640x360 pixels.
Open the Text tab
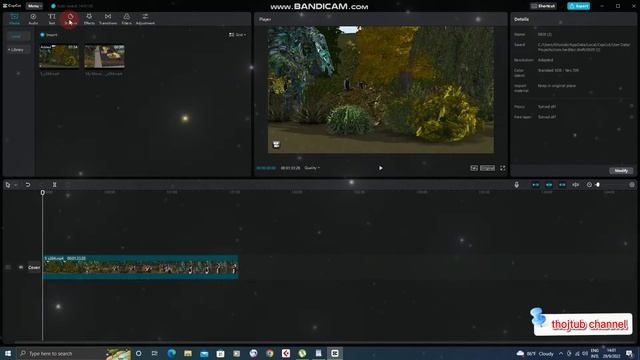(x=52, y=19)
